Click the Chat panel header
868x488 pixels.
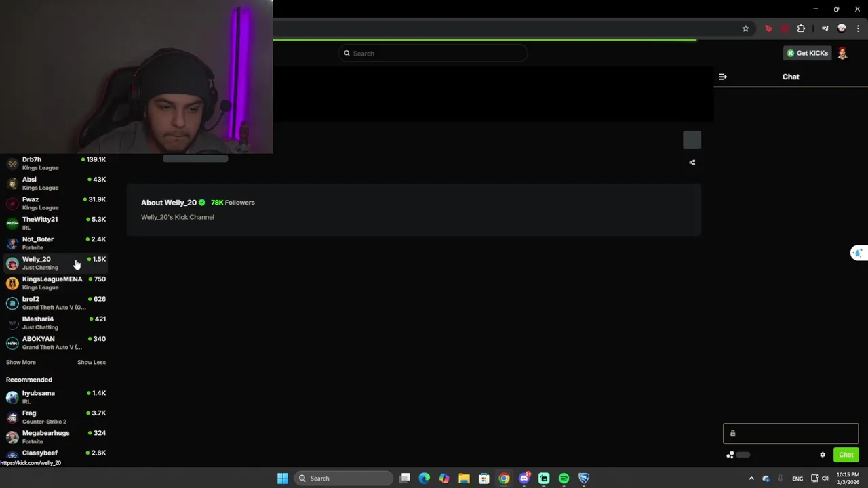(x=791, y=77)
